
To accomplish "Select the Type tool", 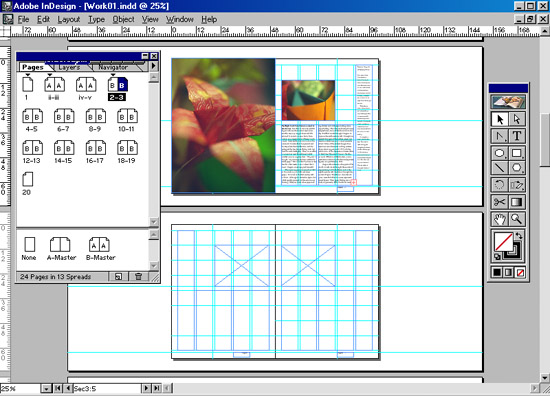I will pos(517,136).
